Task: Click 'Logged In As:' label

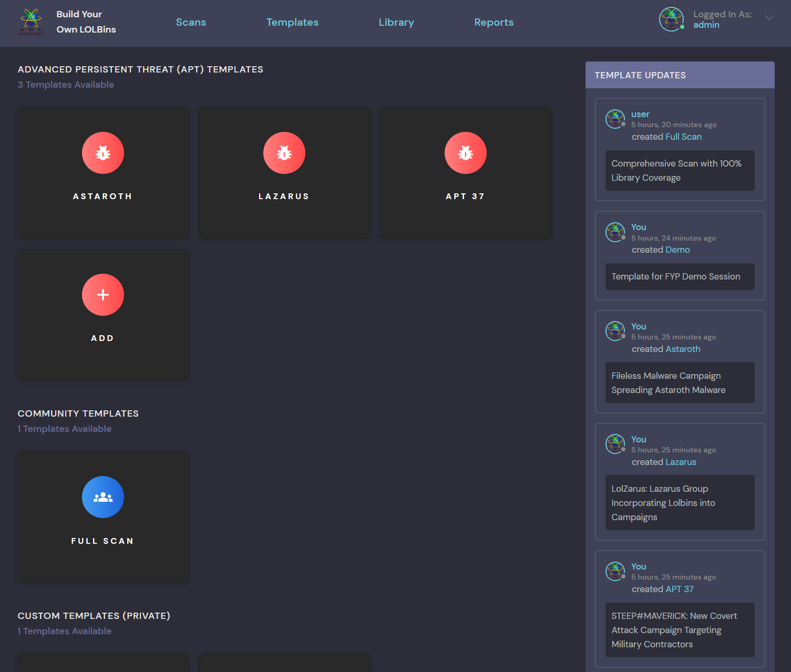Action: click(722, 14)
